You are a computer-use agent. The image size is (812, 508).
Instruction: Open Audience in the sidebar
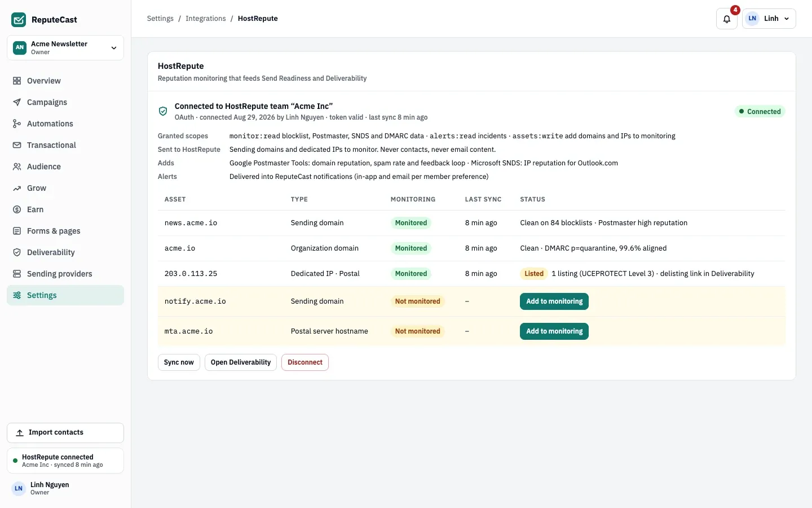point(65,167)
